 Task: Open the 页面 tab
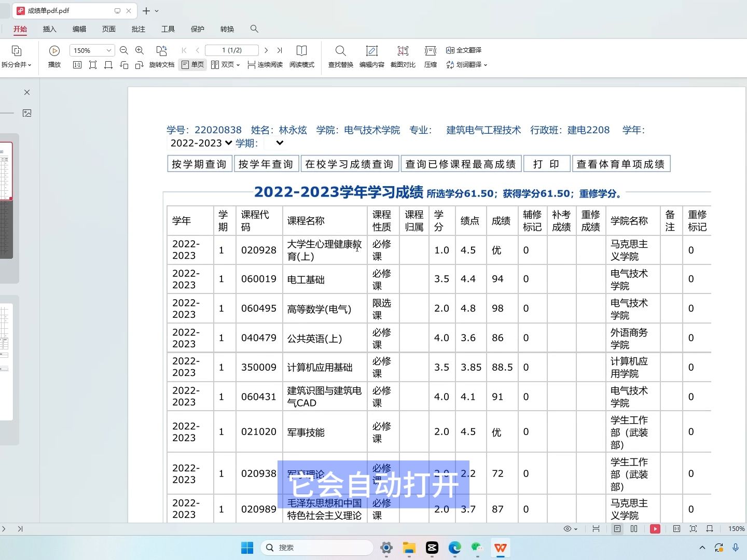click(109, 29)
